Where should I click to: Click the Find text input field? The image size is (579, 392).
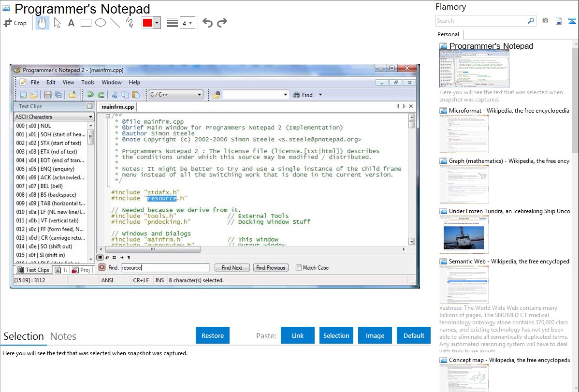point(165,267)
